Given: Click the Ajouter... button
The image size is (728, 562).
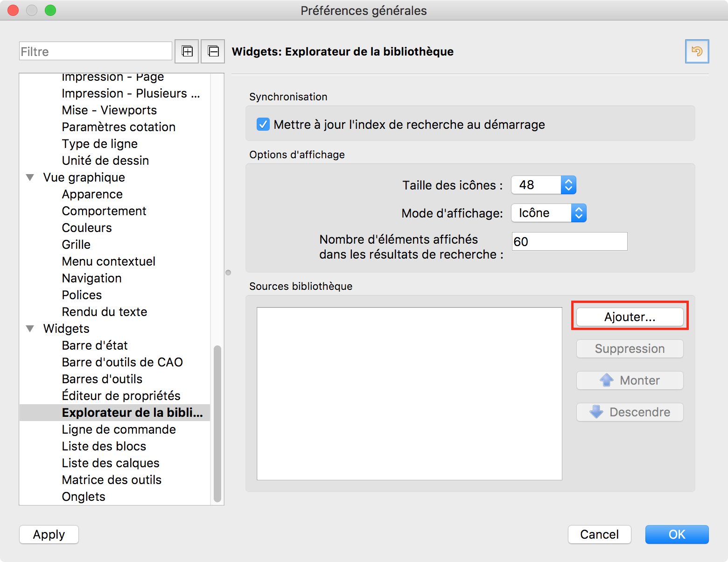Looking at the screenshot, I should pyautogui.click(x=630, y=317).
